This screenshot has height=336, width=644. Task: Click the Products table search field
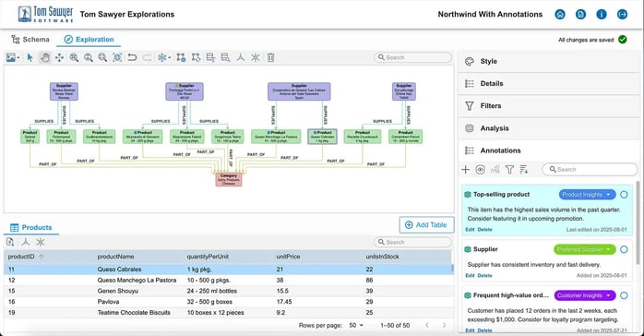(412, 243)
